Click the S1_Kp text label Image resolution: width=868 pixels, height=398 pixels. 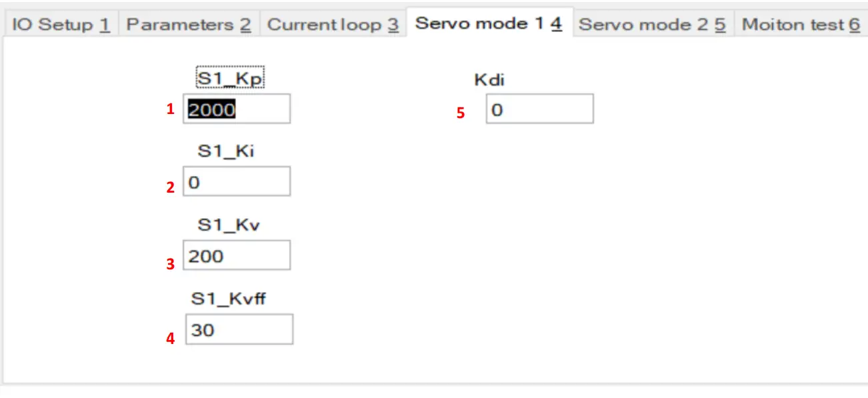pos(231,79)
